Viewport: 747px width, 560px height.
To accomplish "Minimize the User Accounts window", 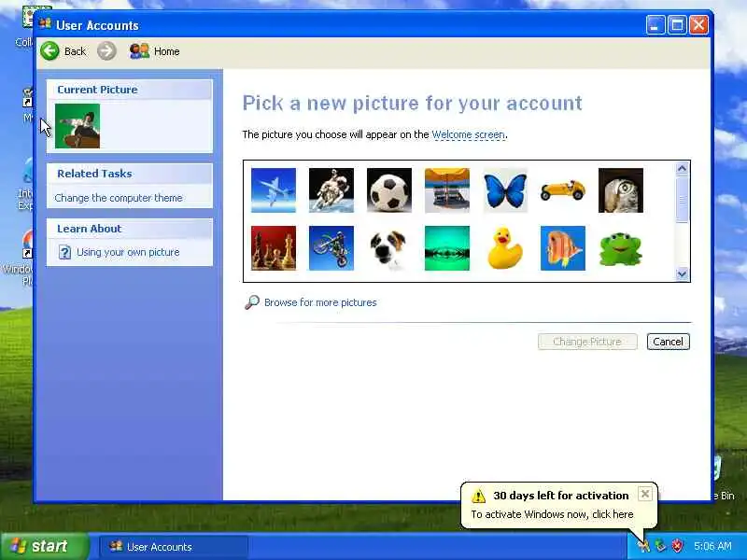I will [x=655, y=25].
